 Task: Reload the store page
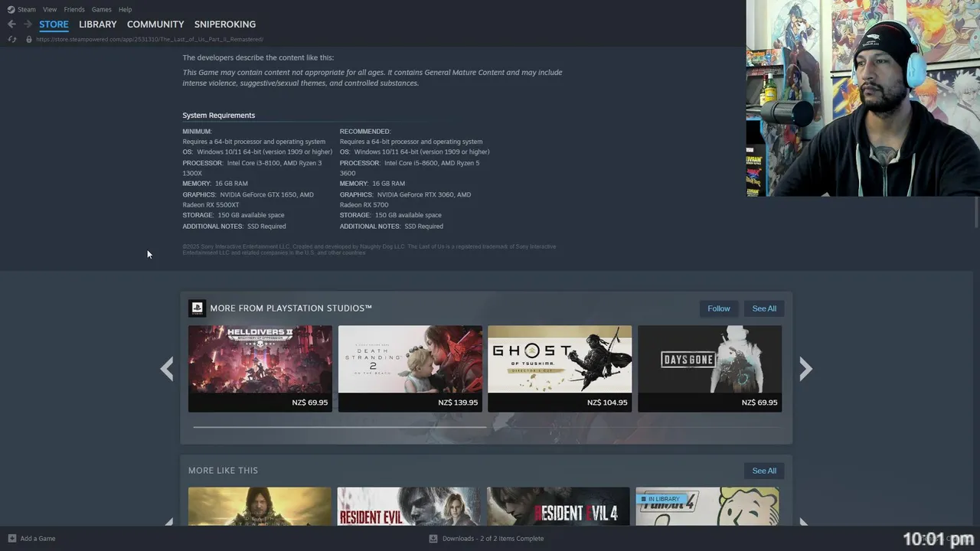11,39
